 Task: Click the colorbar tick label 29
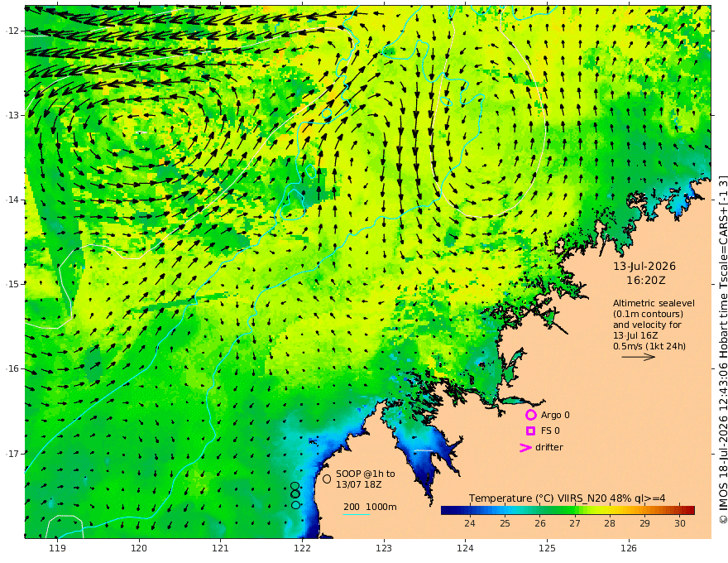(x=645, y=523)
